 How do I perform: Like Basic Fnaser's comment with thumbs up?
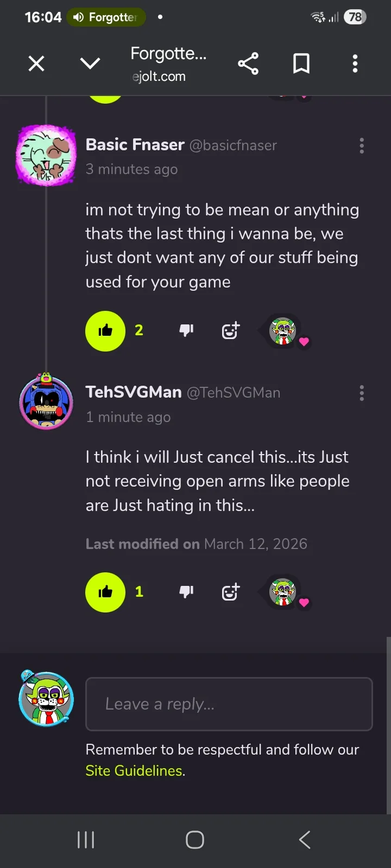[105, 331]
